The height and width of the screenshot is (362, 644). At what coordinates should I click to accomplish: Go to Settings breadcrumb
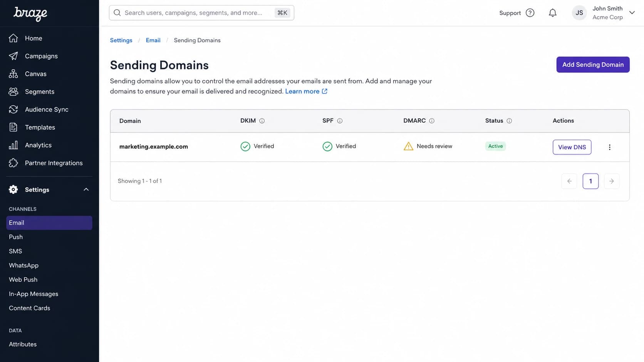point(121,40)
